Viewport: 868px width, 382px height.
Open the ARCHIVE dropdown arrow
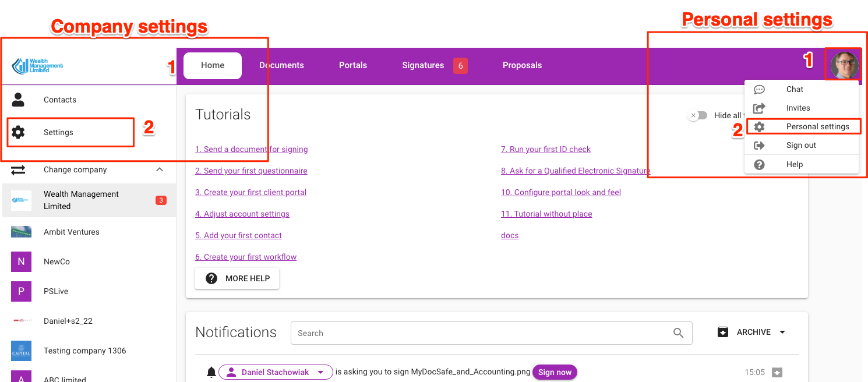[782, 332]
